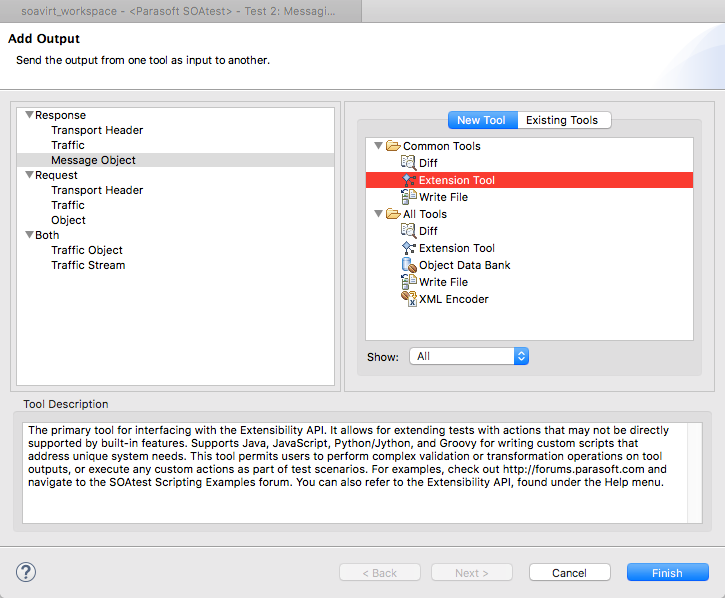Collapse the Request tree node

coord(29,175)
